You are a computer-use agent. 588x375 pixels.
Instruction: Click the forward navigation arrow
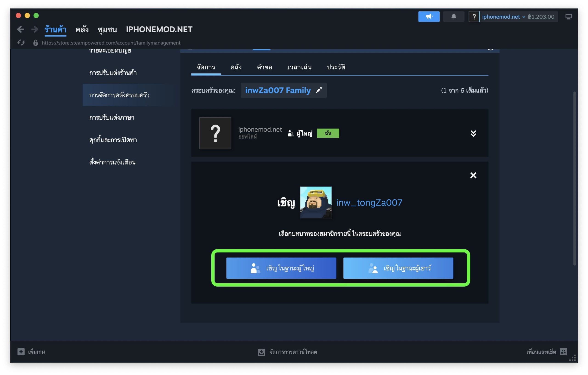tap(35, 29)
